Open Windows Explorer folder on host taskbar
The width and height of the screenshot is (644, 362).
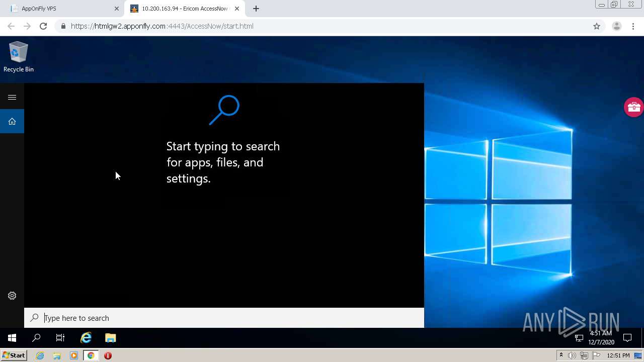click(57, 355)
